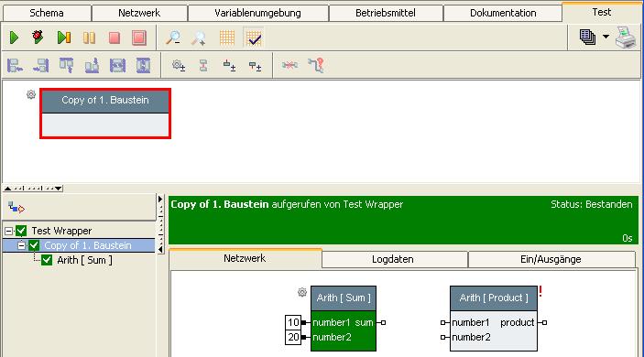Zoom in with the plus magnifier
644x357 pixels.
click(199, 38)
